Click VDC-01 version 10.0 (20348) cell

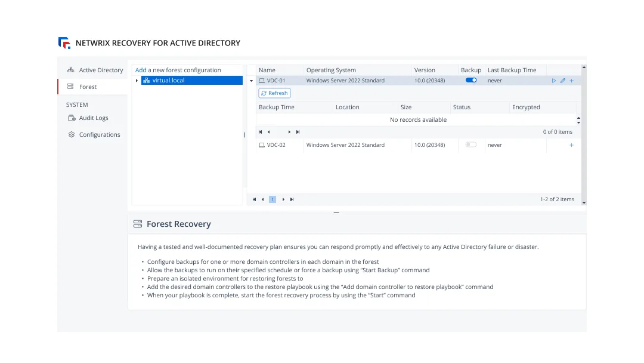click(435, 81)
